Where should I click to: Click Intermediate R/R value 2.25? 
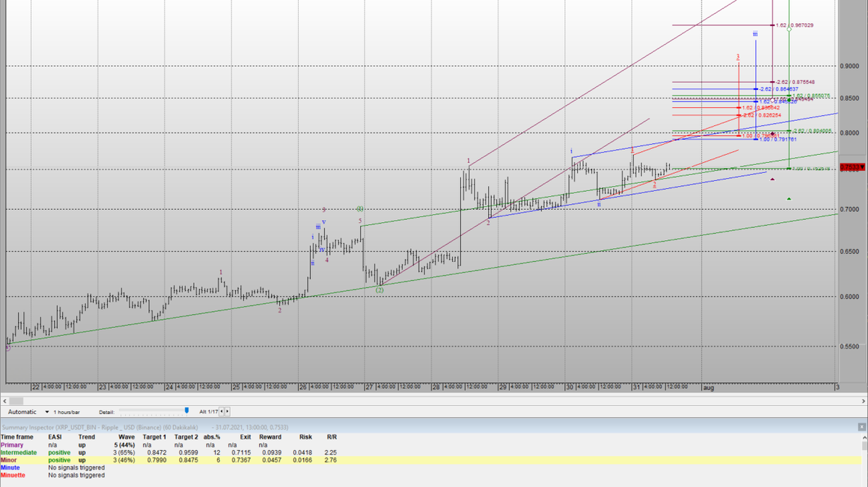331,452
